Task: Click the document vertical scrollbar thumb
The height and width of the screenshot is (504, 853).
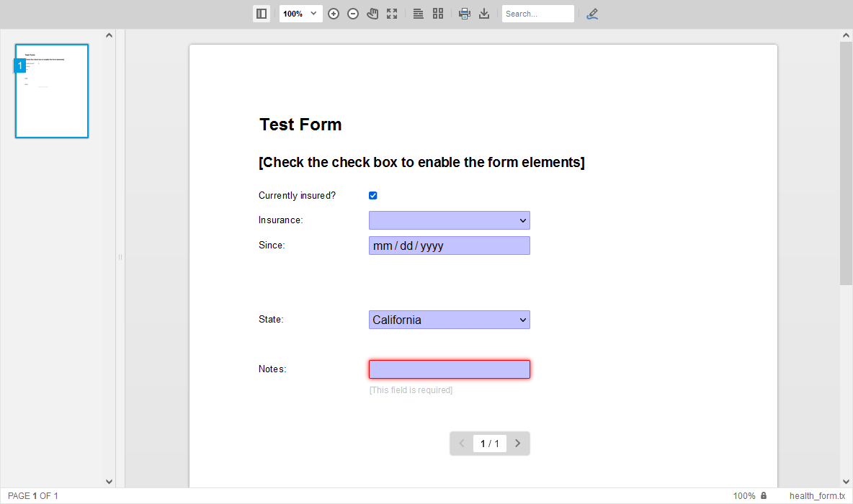Action: 846,163
